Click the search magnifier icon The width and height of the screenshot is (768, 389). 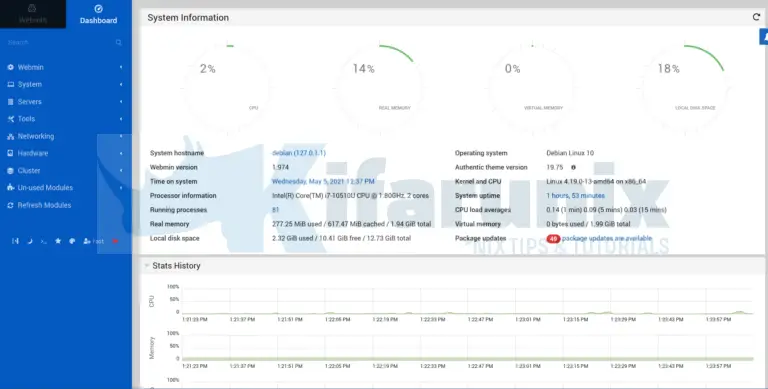click(x=119, y=43)
